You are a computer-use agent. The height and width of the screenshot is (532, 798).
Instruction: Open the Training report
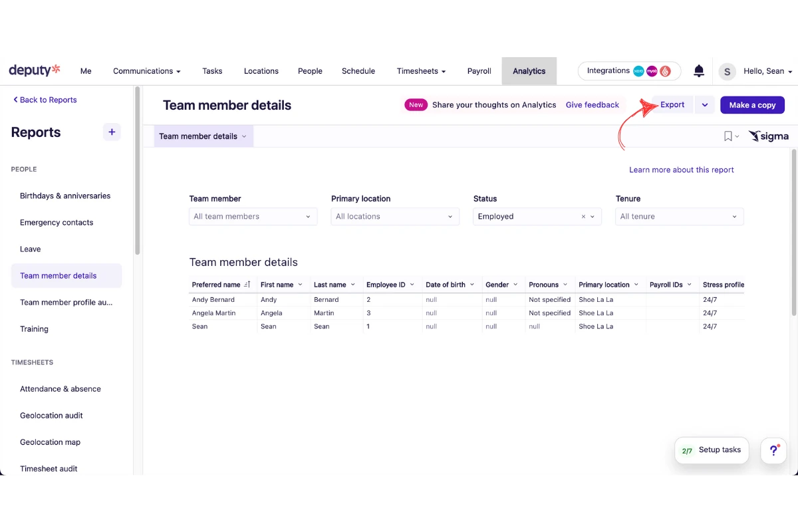click(x=34, y=329)
